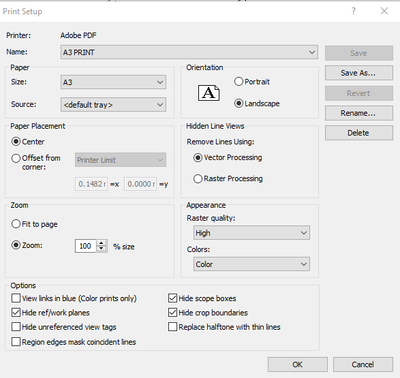
Task: Open the paper Size dropdown
Action: [113, 82]
